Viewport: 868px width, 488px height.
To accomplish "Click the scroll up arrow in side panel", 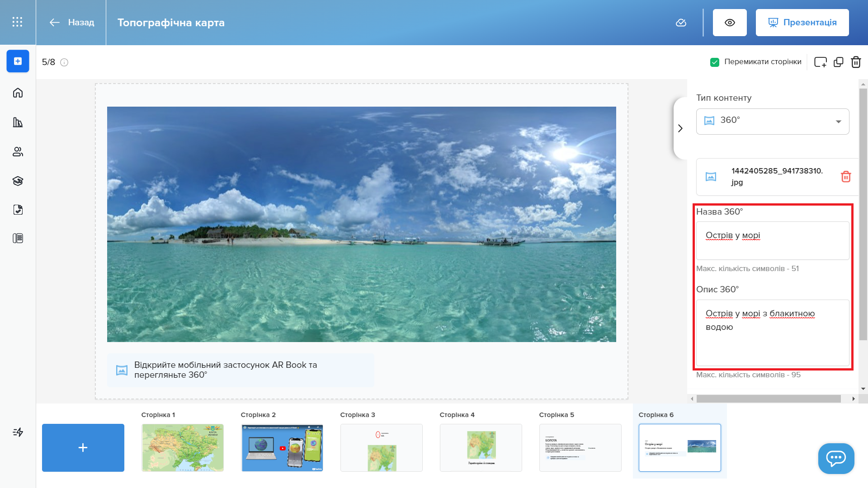I will click(x=863, y=84).
